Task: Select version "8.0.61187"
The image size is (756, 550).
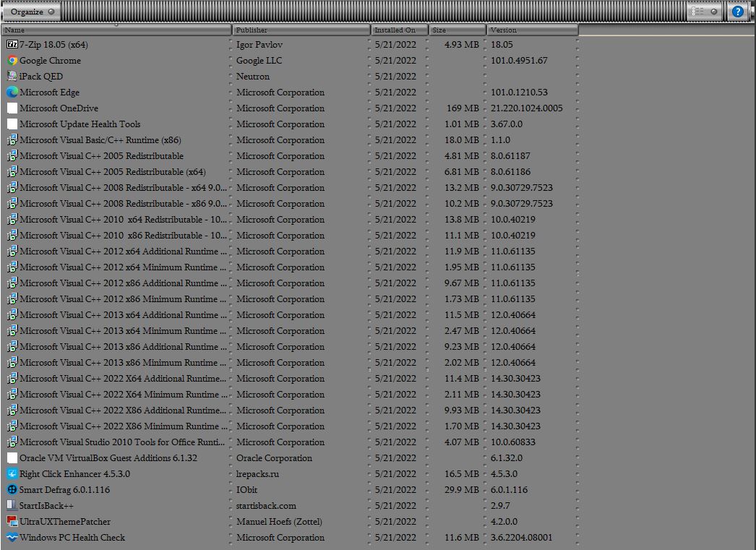Action: tap(510, 155)
